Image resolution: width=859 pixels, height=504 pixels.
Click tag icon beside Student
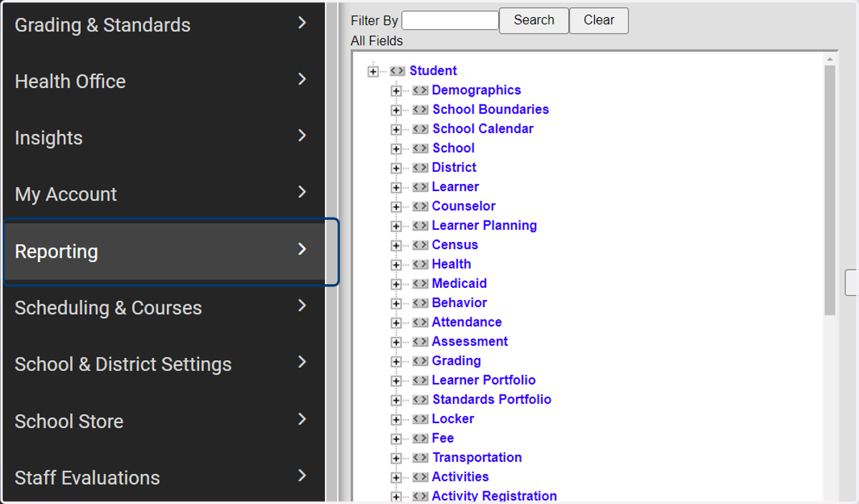point(397,71)
